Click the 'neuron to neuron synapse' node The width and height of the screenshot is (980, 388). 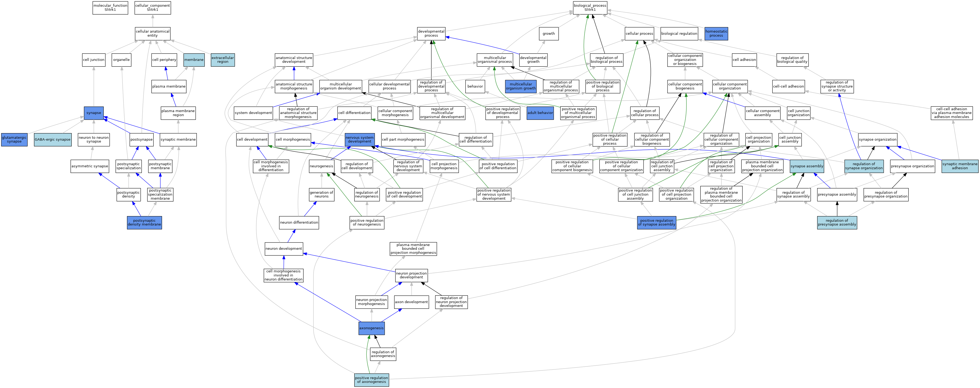click(x=94, y=140)
